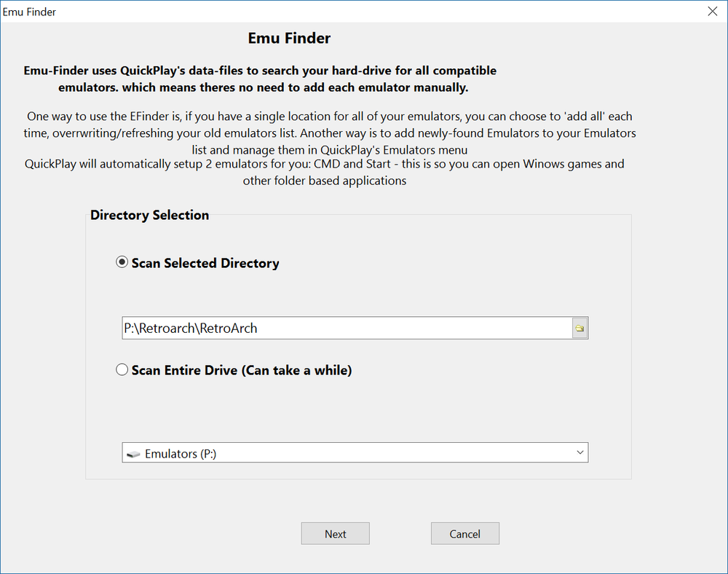Click the folder browse icon beside the path
728x574 pixels.
tap(579, 329)
